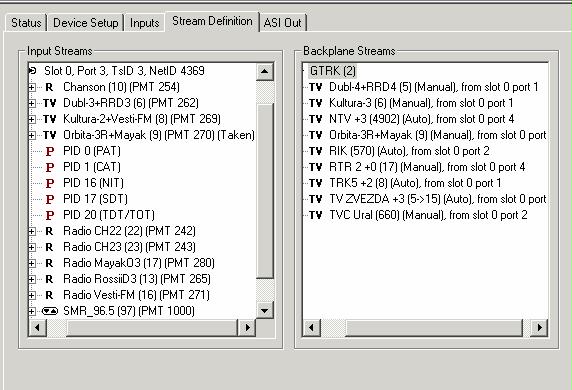Click the TV icon of Dubl-3+RRD3 input
The image size is (572, 390).
50,103
